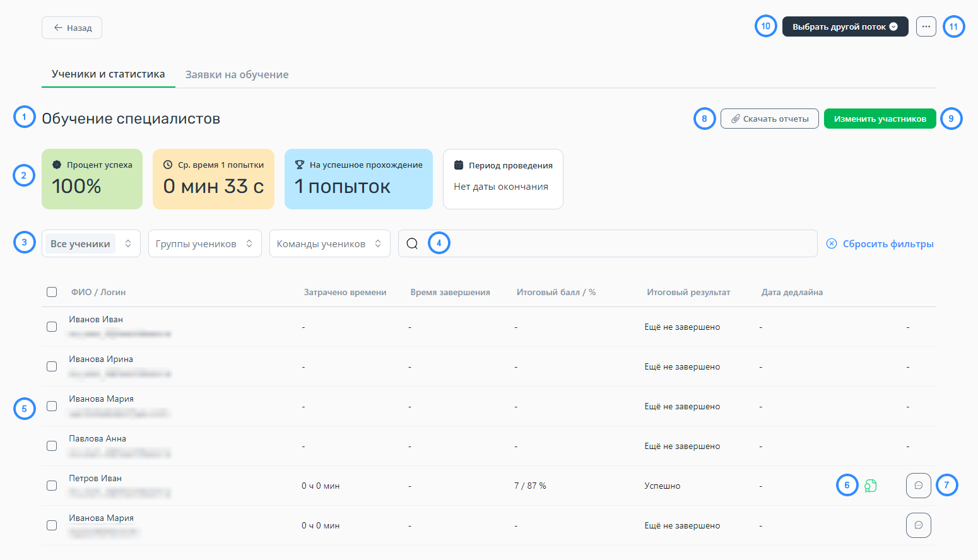Click the magnifier search icon
This screenshot has height=560, width=978.
[x=412, y=244]
